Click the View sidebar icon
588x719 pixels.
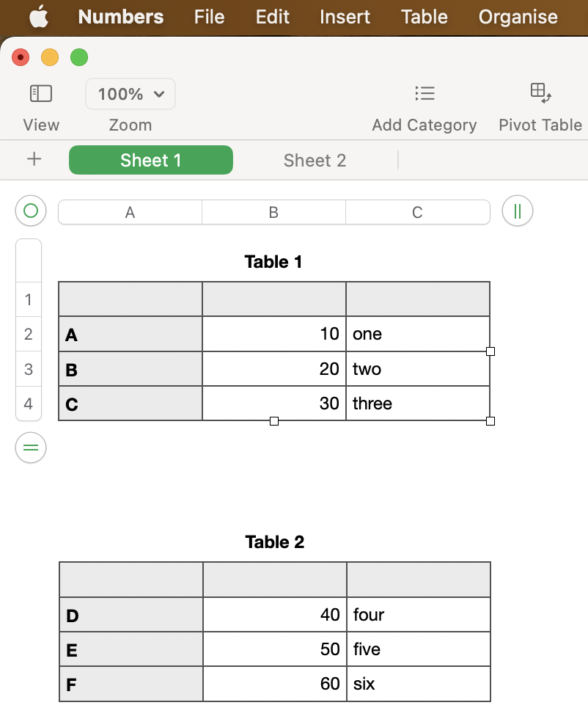[41, 94]
